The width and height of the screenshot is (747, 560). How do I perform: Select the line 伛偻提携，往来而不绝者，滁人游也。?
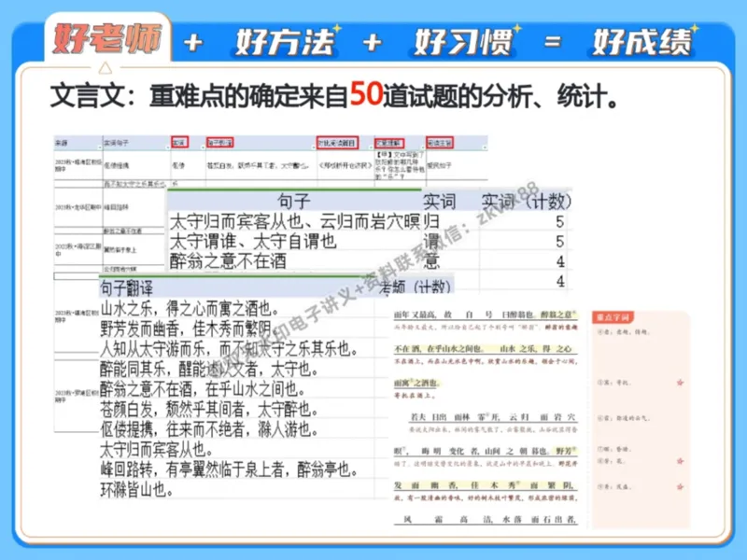(x=209, y=429)
